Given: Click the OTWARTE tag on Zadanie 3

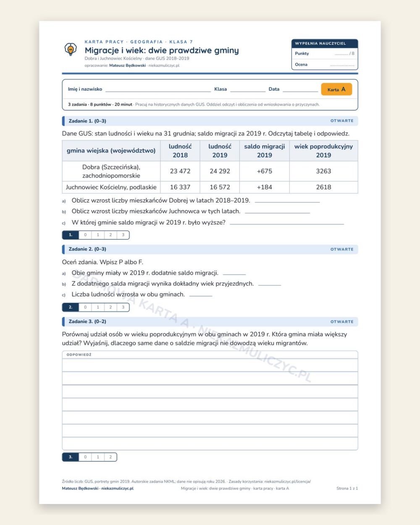Looking at the screenshot, I should [342, 322].
